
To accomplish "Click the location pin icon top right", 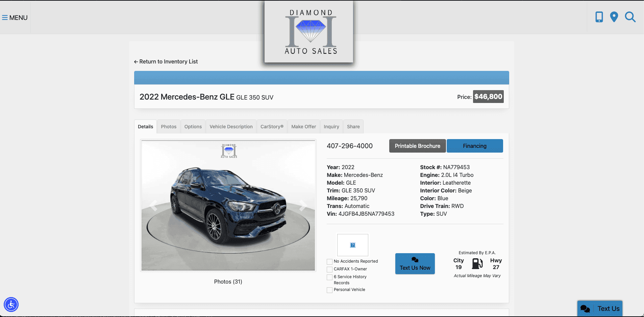I will click(614, 17).
